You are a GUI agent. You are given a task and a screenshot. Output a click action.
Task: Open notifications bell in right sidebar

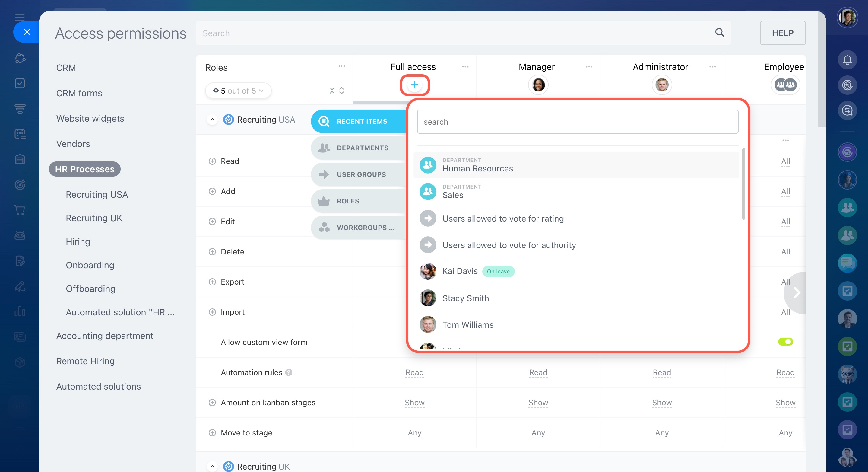coord(847,60)
